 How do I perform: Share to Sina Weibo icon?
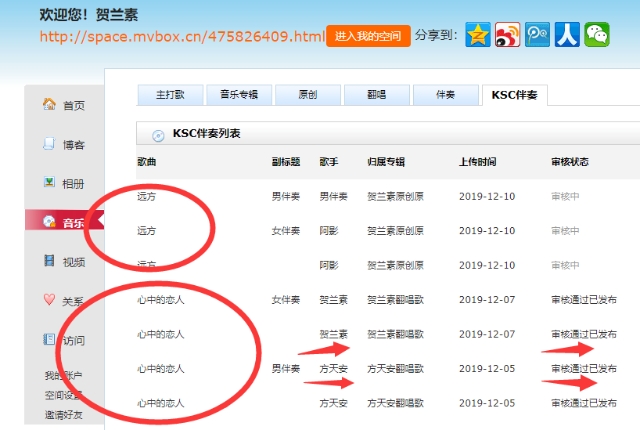(x=508, y=35)
